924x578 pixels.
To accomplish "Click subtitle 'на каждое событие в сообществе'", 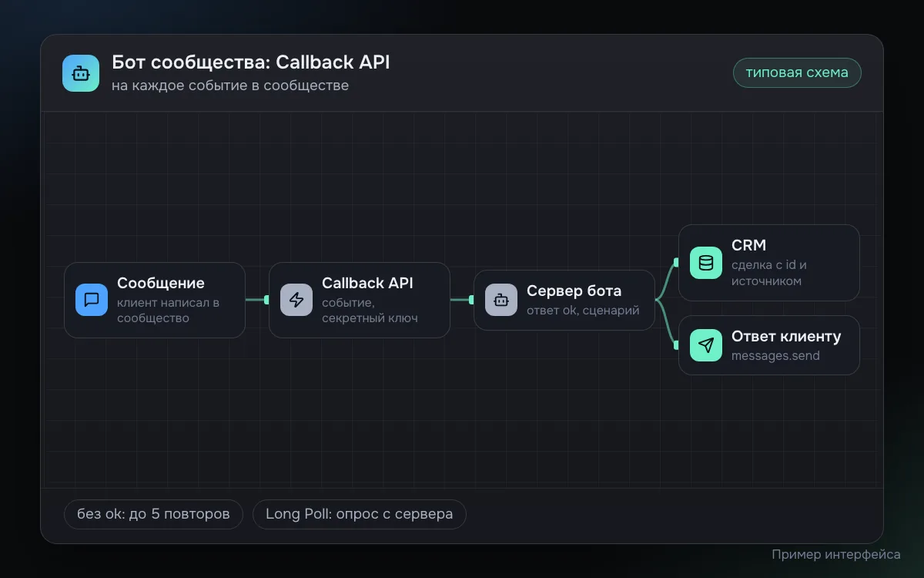I will click(x=230, y=86).
